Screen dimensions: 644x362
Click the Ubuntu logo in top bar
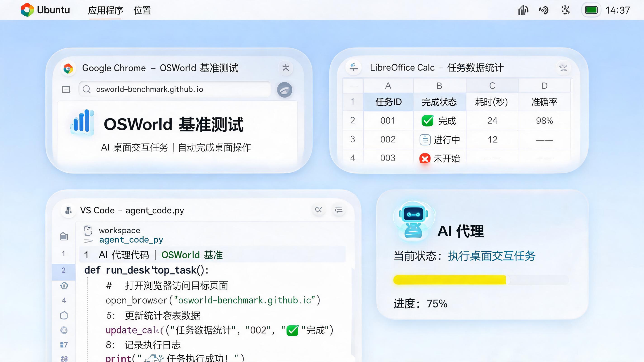pyautogui.click(x=28, y=10)
